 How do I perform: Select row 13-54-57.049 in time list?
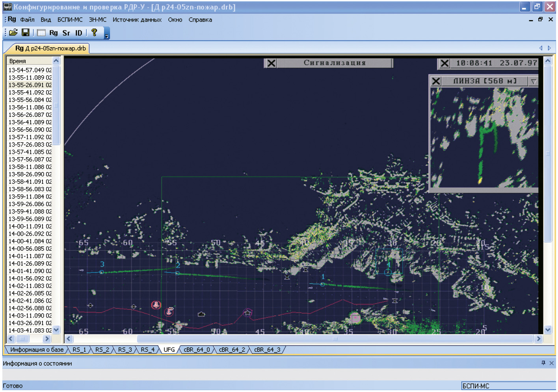(30, 70)
